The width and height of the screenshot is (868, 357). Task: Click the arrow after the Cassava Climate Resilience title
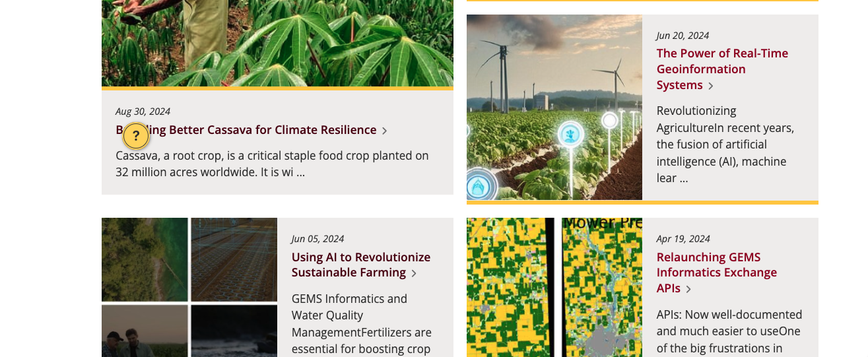point(385,131)
